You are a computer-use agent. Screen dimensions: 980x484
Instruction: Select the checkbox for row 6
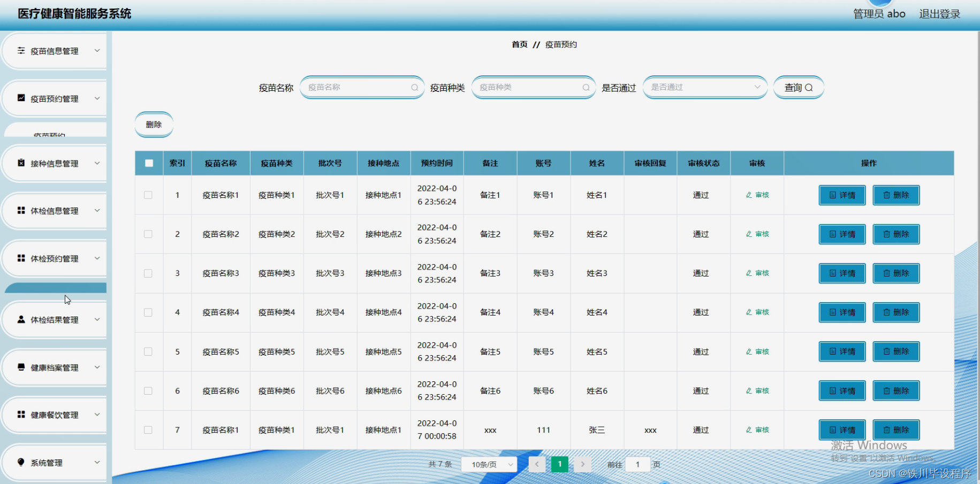(148, 391)
